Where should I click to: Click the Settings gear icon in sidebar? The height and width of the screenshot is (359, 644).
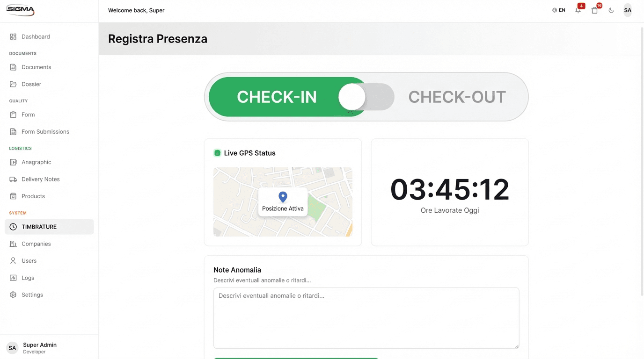(x=13, y=294)
